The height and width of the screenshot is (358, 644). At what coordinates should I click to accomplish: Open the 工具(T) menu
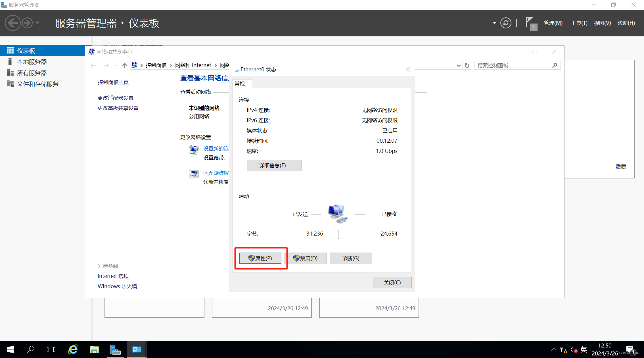[579, 23]
